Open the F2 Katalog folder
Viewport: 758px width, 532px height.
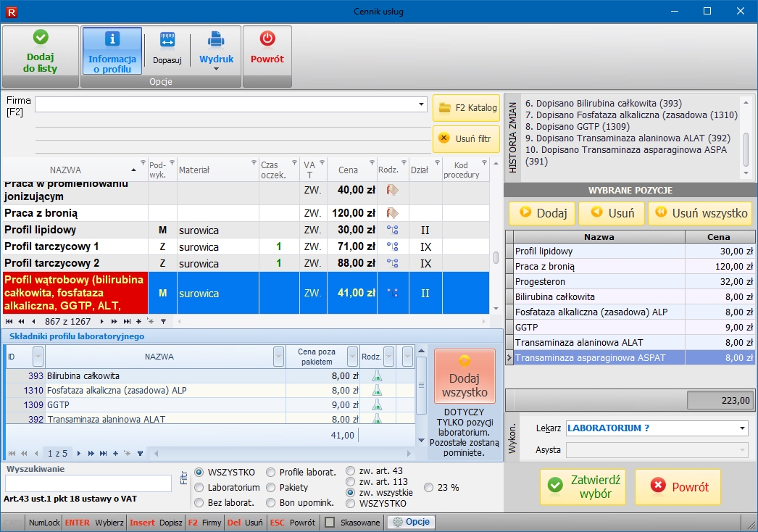click(467, 107)
